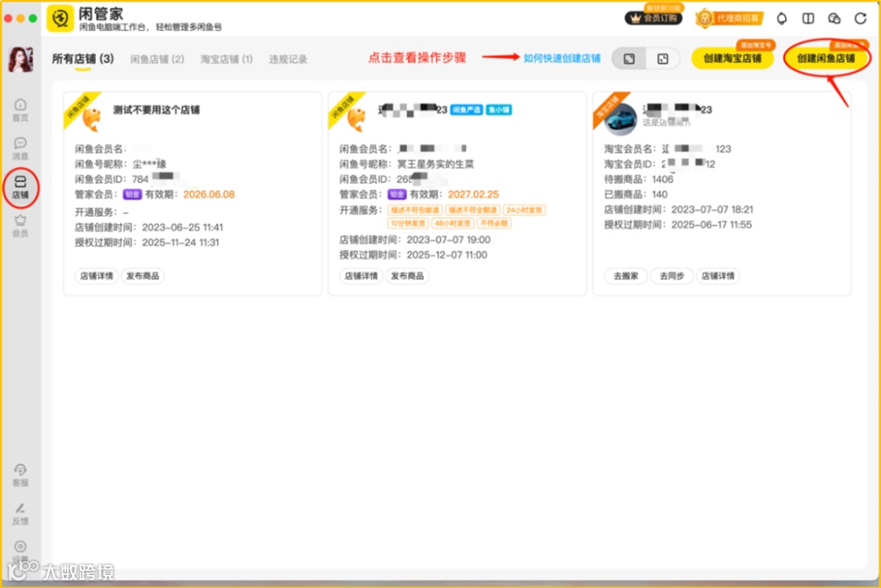Click the 鱼小铺 badge
The image size is (881, 588).
499,109
